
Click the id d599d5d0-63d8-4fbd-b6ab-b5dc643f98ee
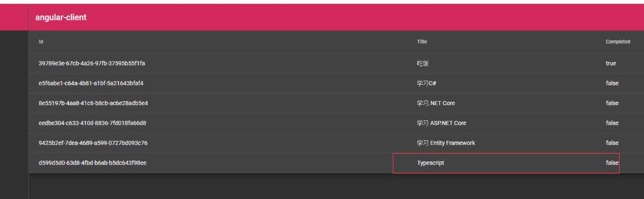tap(92, 163)
